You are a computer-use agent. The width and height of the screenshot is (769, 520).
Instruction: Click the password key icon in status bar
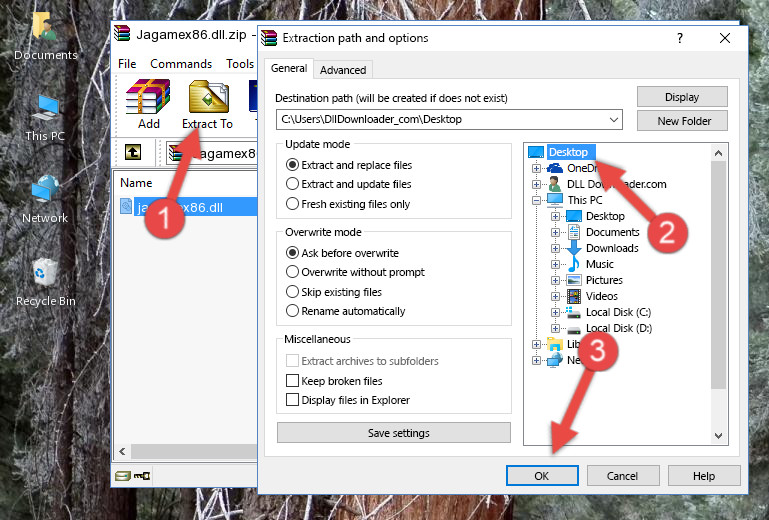(142, 475)
